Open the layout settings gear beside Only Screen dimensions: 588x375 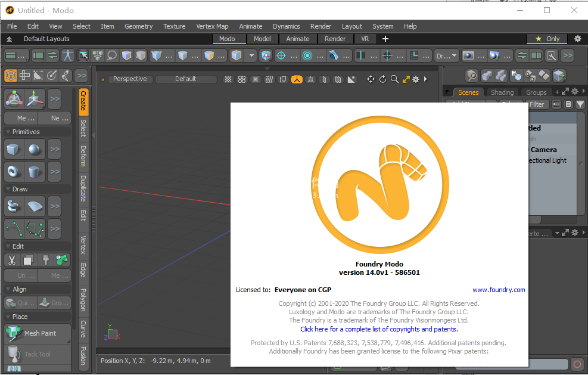tap(577, 39)
